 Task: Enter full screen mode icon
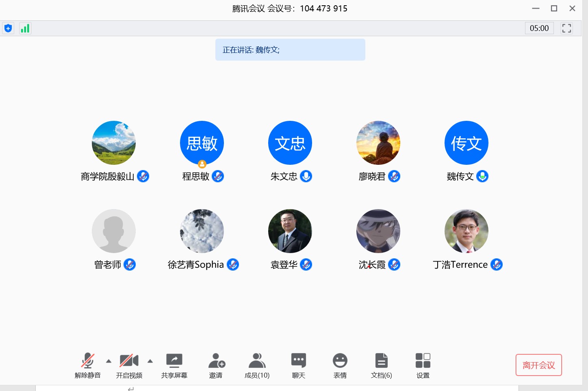[566, 28]
